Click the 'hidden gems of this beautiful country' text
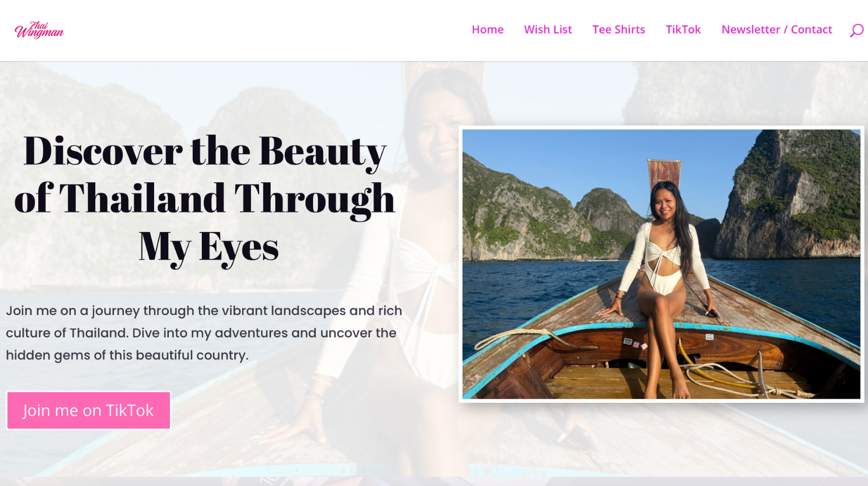Screen dimensions: 868x486 tap(127, 355)
